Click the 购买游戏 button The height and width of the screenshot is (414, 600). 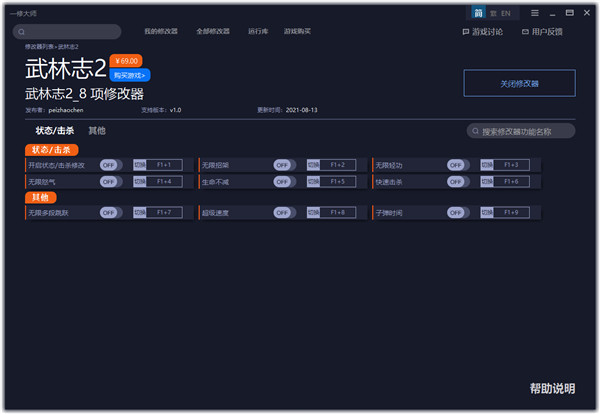tap(130, 75)
